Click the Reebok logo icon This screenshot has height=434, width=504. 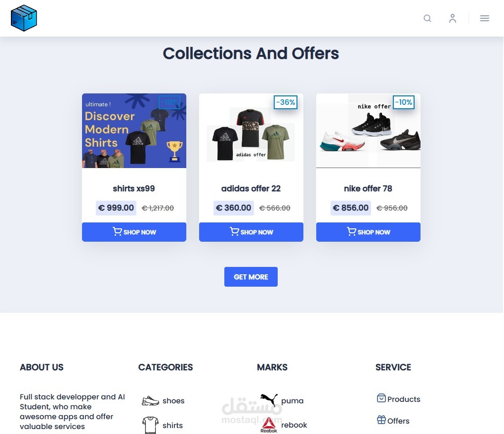(269, 425)
